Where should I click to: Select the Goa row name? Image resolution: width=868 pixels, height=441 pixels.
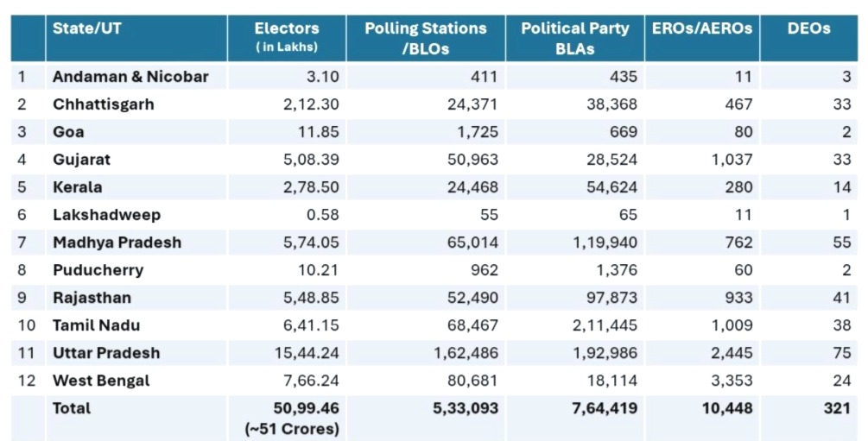pyautogui.click(x=68, y=132)
